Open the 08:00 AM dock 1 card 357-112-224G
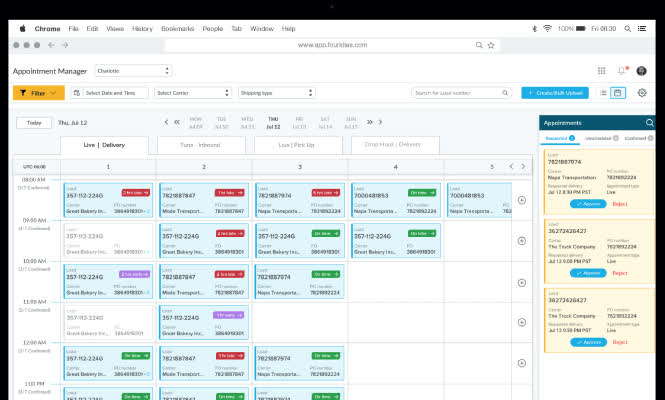Screen dimensions: 665x400 click(108, 201)
